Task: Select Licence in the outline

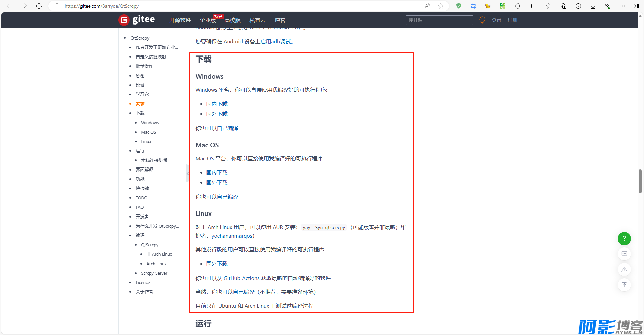Action: pos(143,282)
